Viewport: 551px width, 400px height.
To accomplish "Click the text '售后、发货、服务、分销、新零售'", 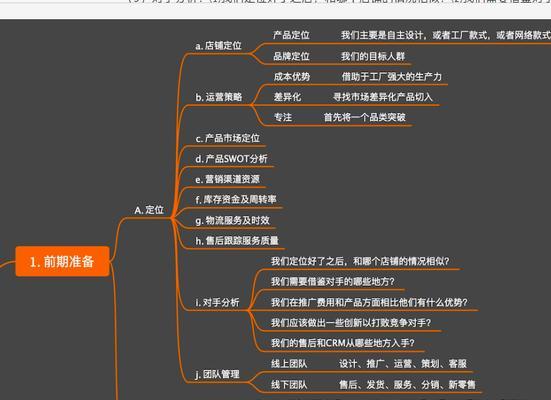I will coord(407,385).
